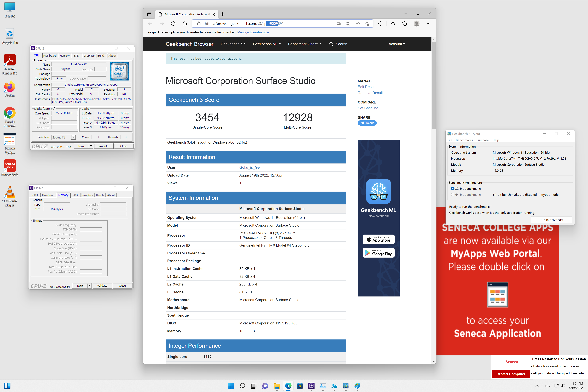Go back using Edge back arrow
The image size is (588, 392).
pos(150,24)
